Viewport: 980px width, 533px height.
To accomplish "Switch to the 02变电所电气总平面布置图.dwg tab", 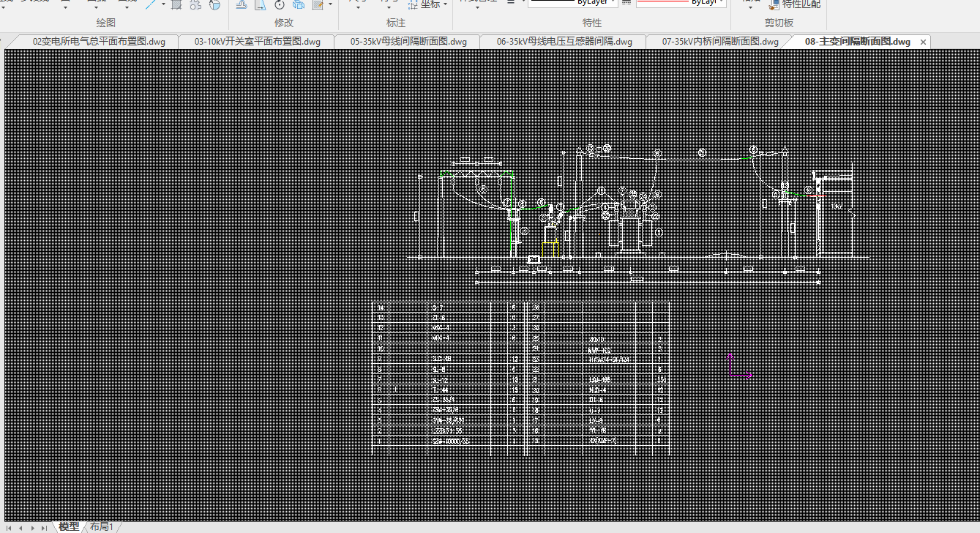I will [99, 42].
